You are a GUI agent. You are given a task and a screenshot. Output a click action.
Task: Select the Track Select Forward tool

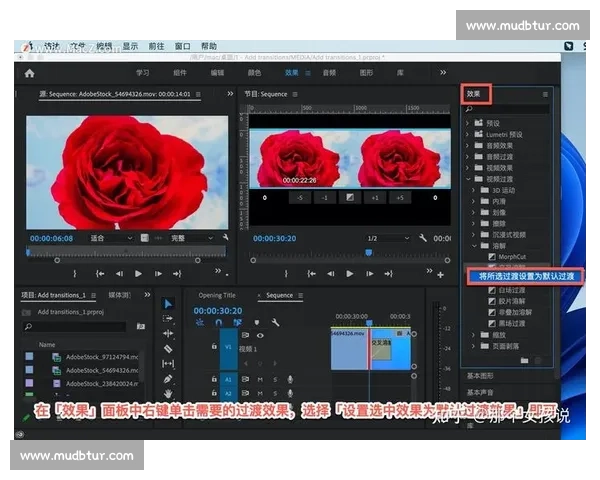(x=168, y=318)
